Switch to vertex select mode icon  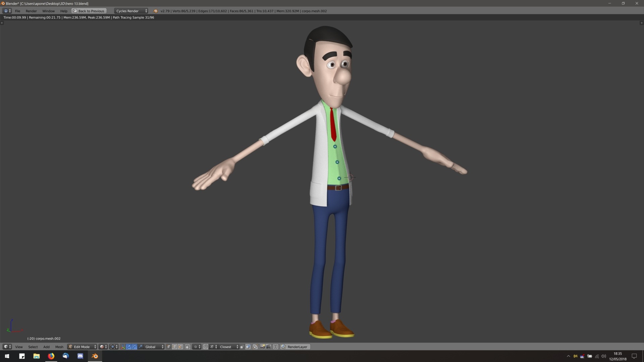[x=169, y=347]
